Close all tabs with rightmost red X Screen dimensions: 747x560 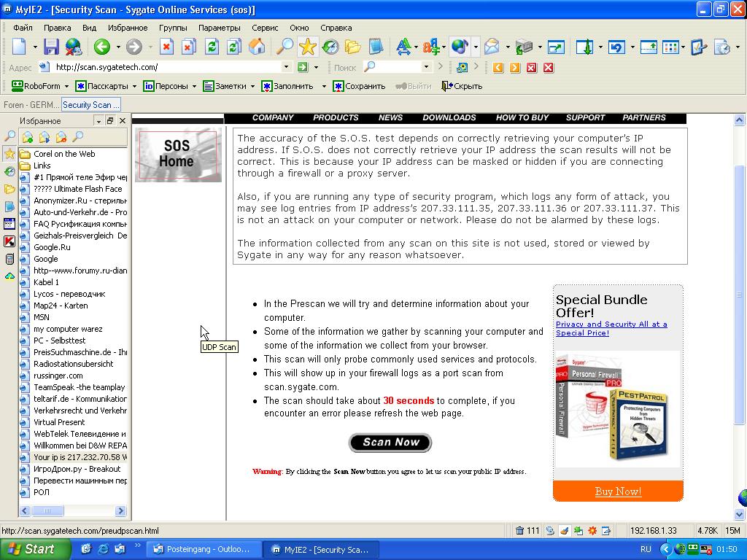[x=549, y=68]
